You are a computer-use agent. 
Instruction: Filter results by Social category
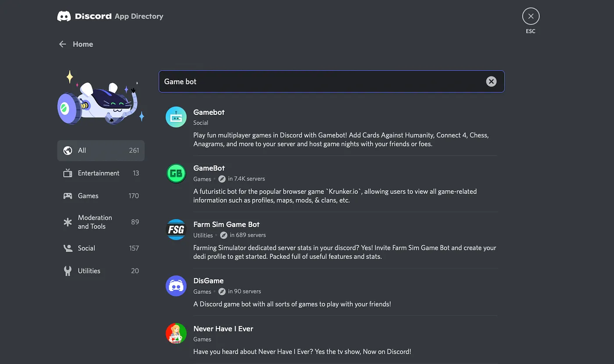click(x=101, y=248)
